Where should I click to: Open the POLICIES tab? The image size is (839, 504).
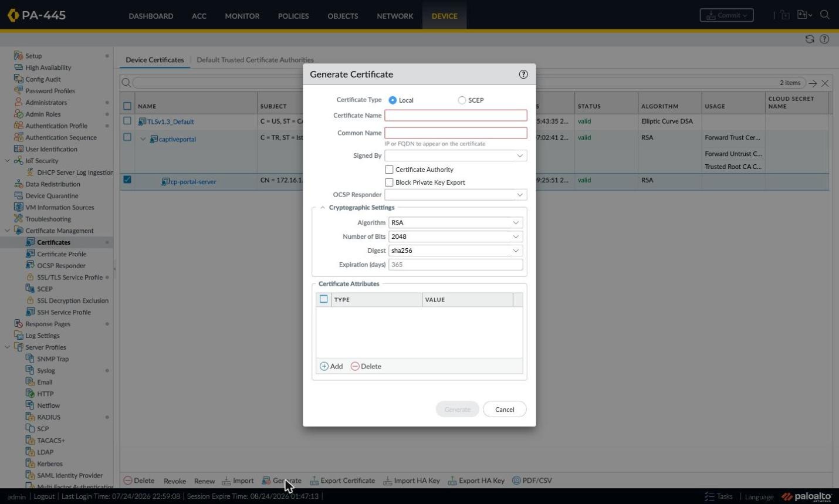point(293,16)
